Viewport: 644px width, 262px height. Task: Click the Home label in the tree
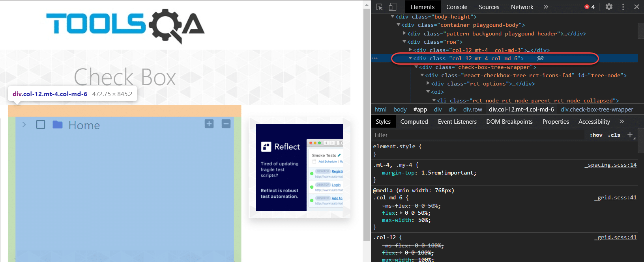point(84,125)
